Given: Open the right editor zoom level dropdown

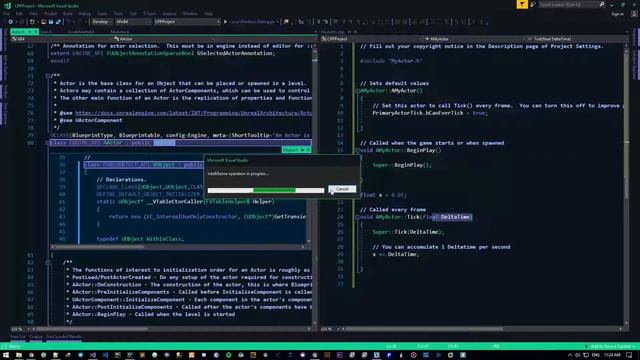Looking at the screenshot, I should pyautogui.click(x=328, y=329).
